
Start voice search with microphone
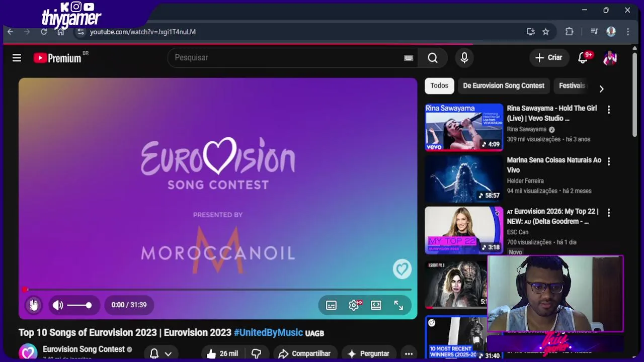pyautogui.click(x=464, y=58)
